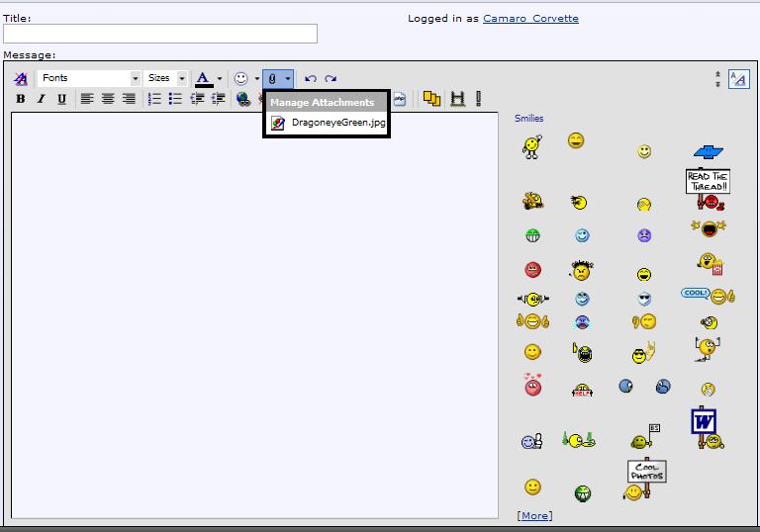Insert the red angry face smiley

[532, 269]
